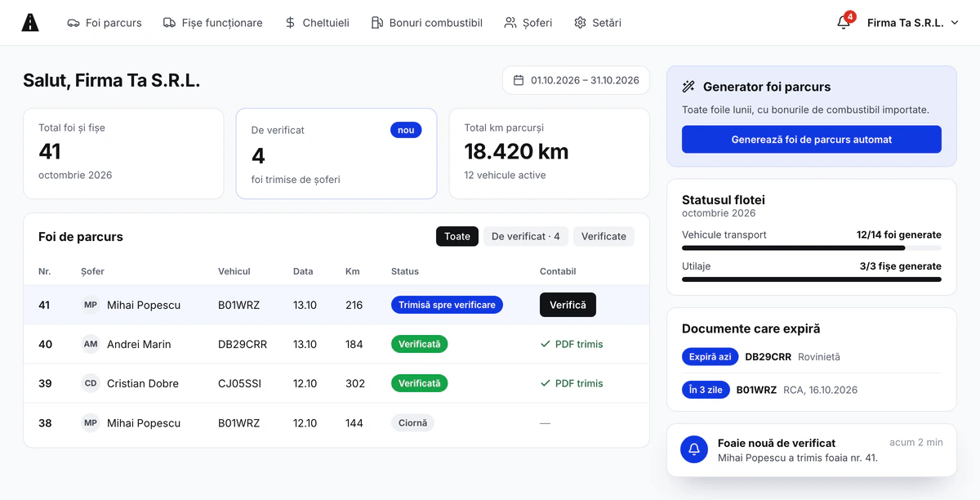This screenshot has width=980, height=500.
Task: Select vehicle DB29CRR in table row 40
Action: coord(243,344)
